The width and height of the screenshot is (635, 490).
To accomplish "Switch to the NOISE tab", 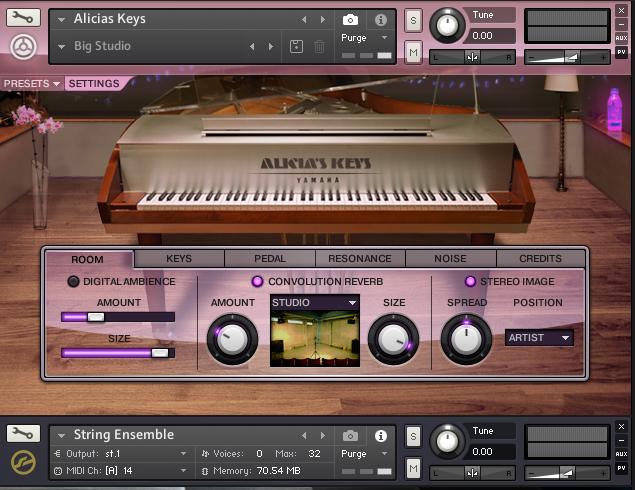I will click(450, 258).
